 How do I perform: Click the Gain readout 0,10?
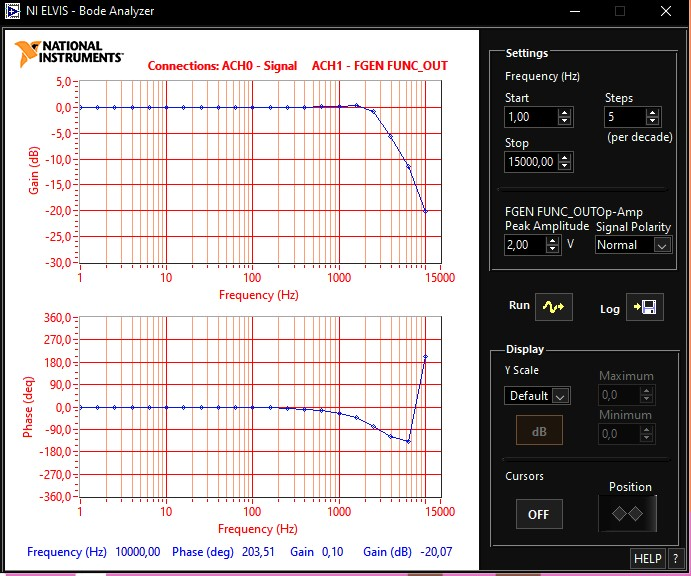(332, 552)
